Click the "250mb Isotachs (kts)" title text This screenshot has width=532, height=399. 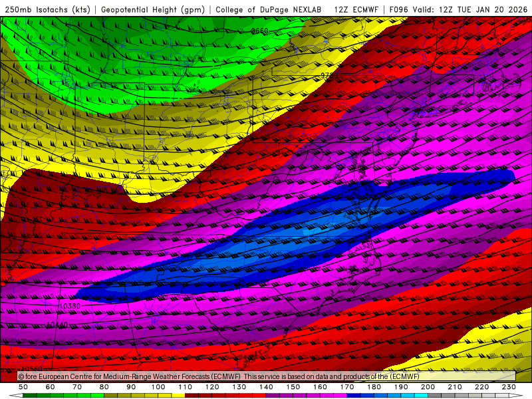point(47,9)
